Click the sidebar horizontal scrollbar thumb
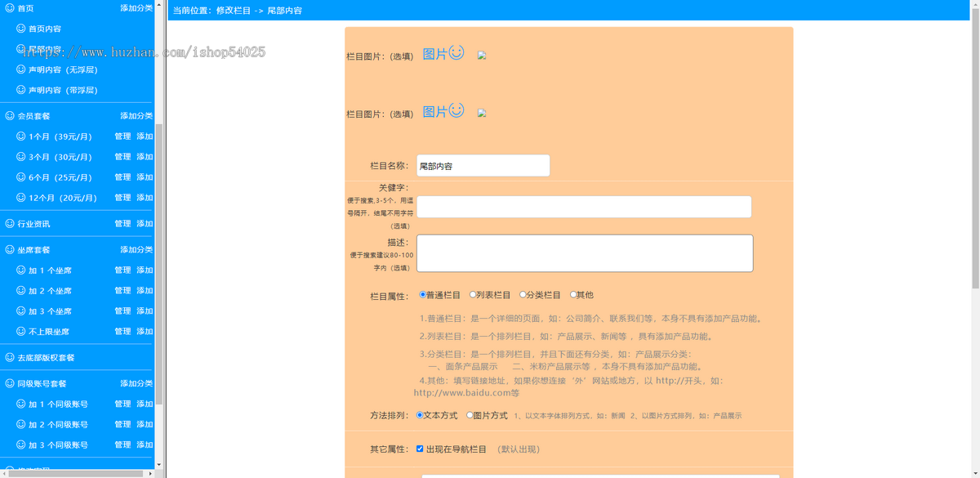This screenshot has width=980, height=478. coord(75,473)
